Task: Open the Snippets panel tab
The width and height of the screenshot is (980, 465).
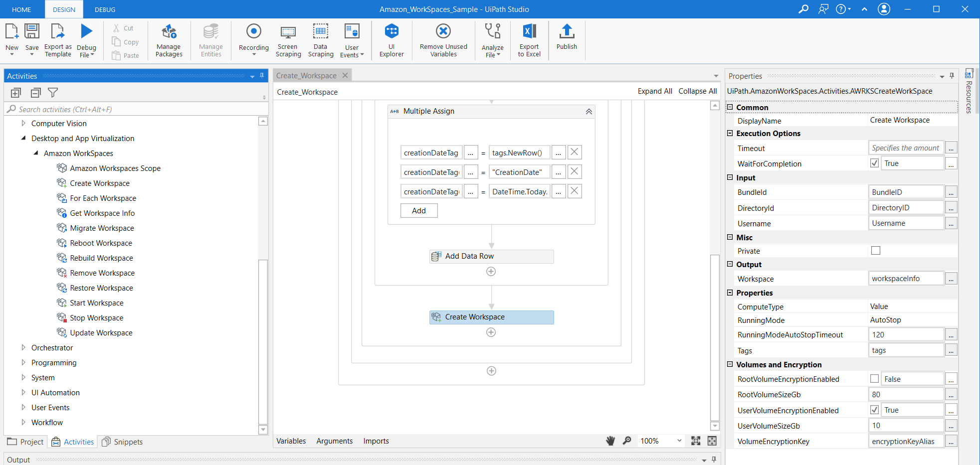Action: [x=123, y=442]
